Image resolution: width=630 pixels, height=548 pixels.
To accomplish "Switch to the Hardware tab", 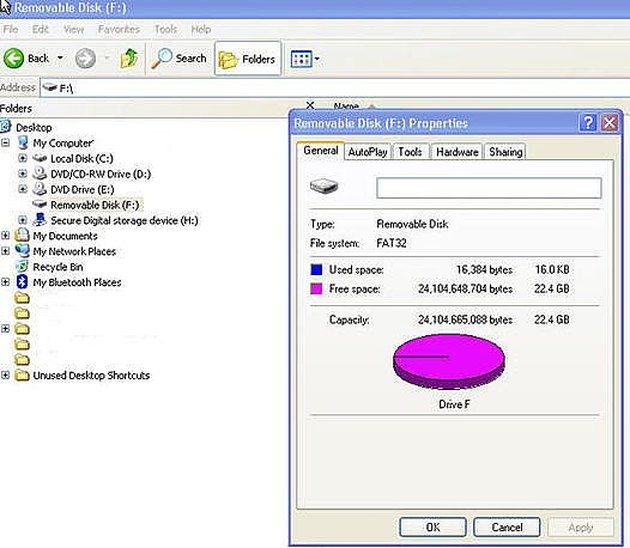I will [457, 152].
